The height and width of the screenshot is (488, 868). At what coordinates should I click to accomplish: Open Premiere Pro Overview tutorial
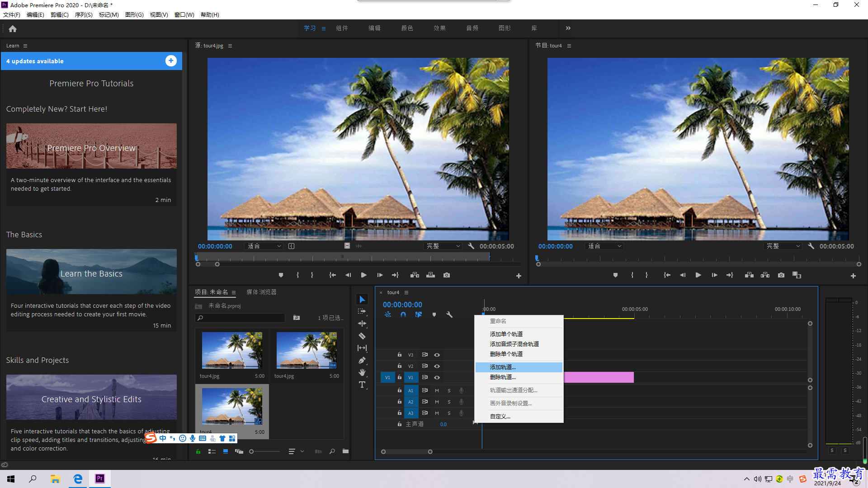(x=91, y=146)
